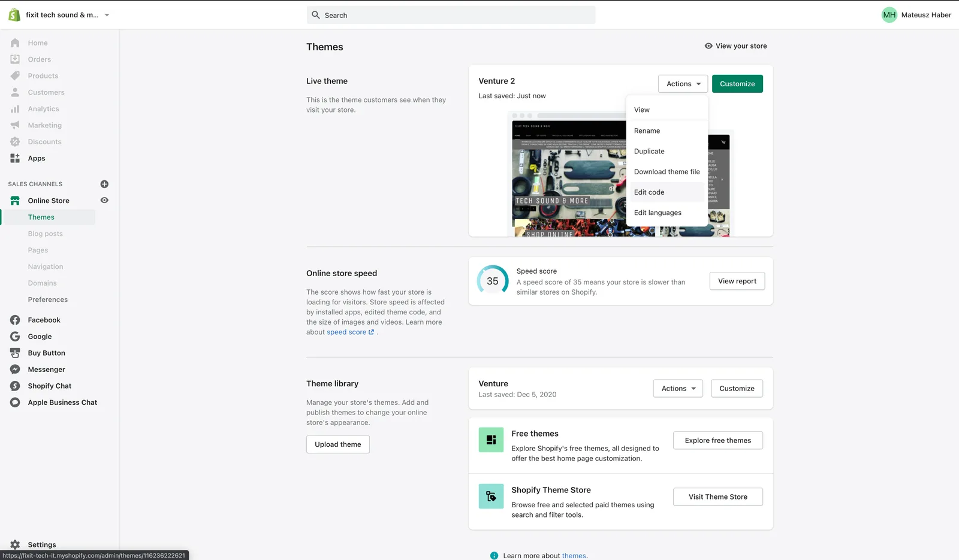Click the Upload theme button
Image resolution: width=959 pixels, height=560 pixels.
338,444
